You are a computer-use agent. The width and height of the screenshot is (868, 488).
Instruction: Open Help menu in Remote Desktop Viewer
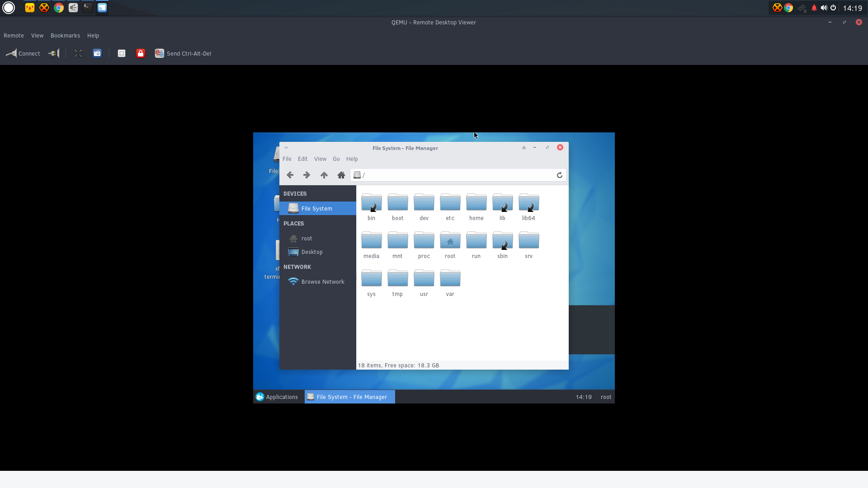93,36
